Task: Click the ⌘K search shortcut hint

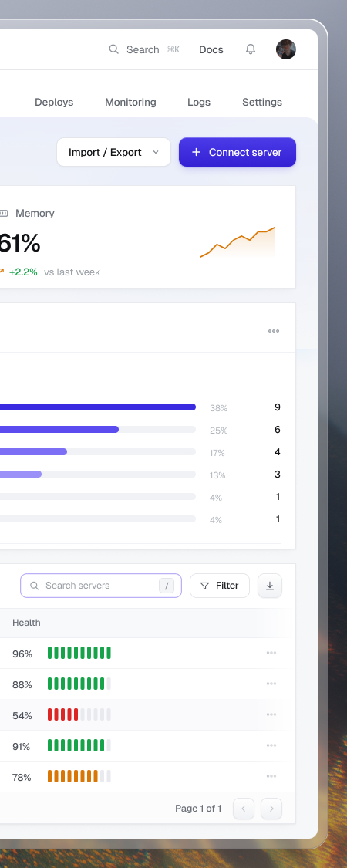Action: click(173, 50)
